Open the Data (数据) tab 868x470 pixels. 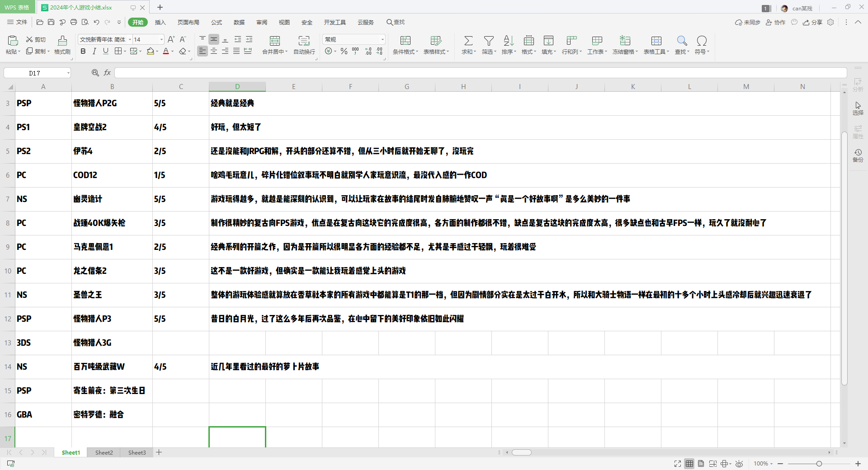click(x=239, y=22)
